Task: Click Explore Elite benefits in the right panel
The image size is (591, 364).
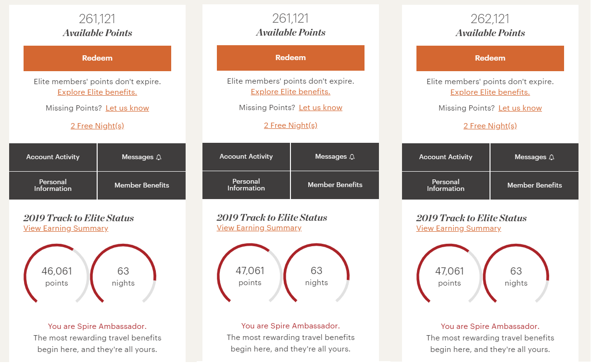Action: [x=490, y=92]
